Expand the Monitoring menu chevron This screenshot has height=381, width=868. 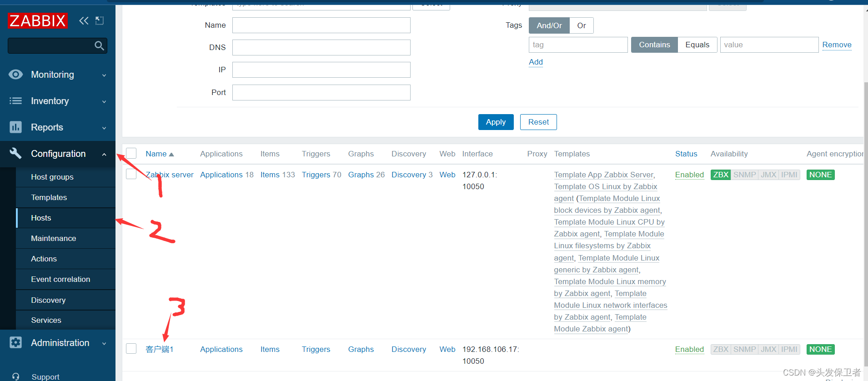(104, 75)
